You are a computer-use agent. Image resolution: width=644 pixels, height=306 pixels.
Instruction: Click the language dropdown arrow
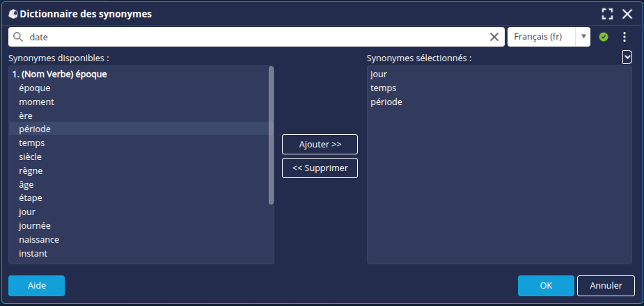pos(583,37)
